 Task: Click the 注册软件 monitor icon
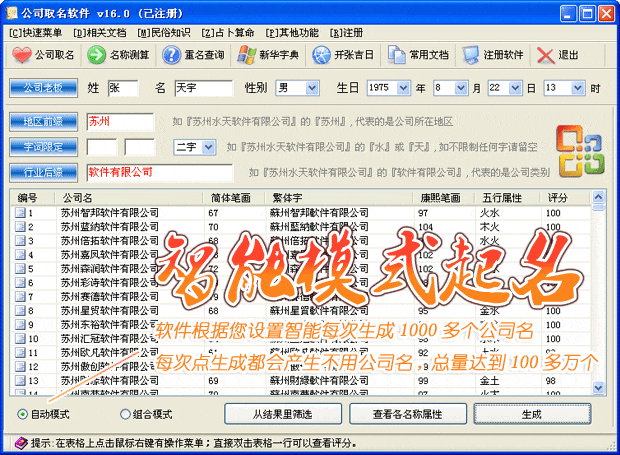point(471,55)
